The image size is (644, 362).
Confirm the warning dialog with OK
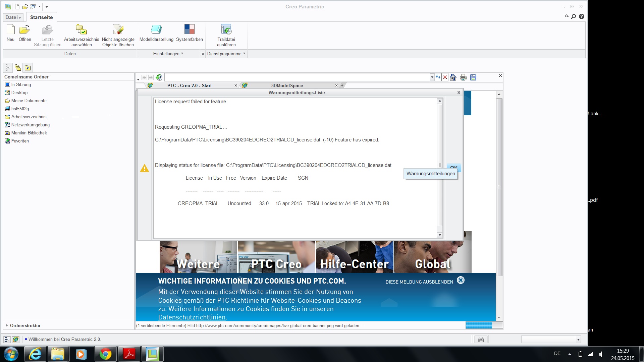coord(454,167)
